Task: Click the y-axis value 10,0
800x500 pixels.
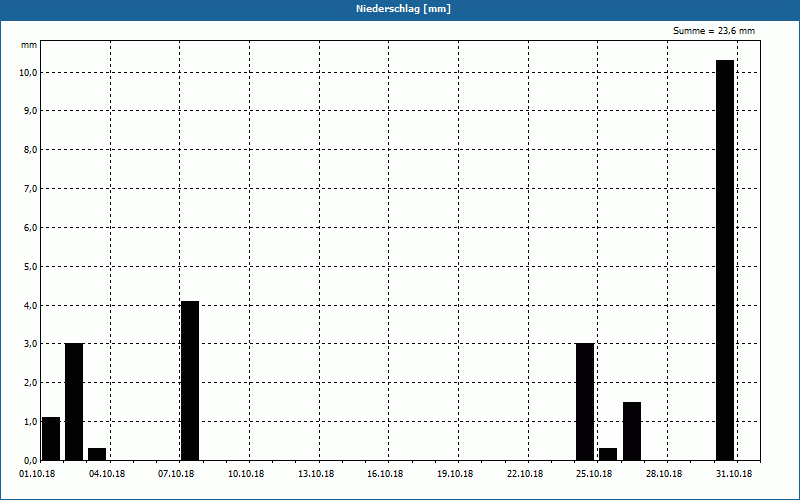Action: [x=28, y=72]
